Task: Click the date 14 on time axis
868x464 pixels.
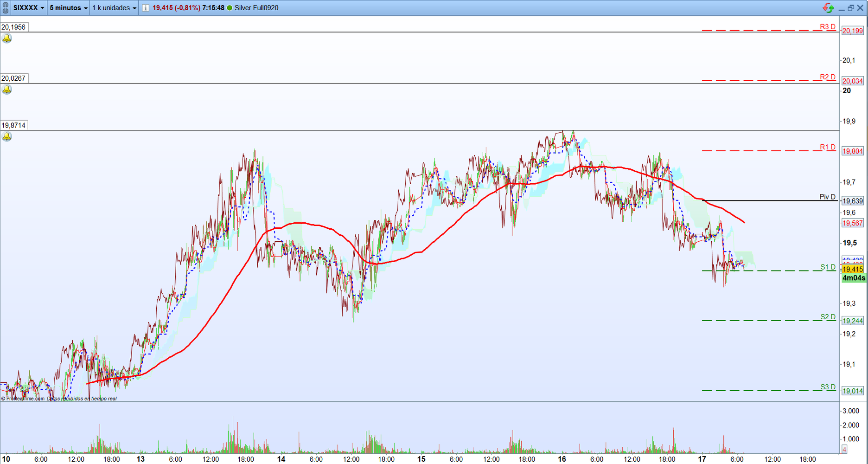Action: coord(281,459)
